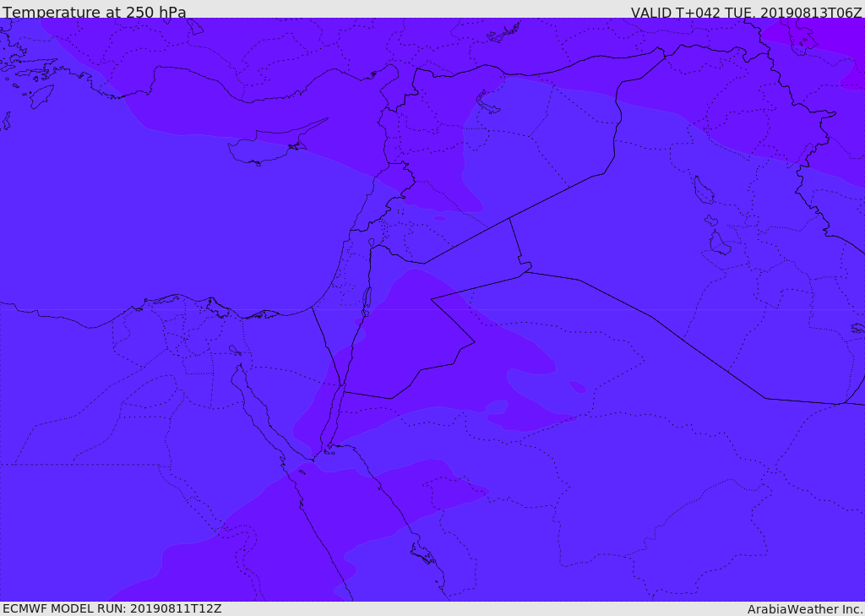The image size is (865, 616).
Task: Click the 'Temperature at 250 hPa' title text
Action: (x=95, y=12)
